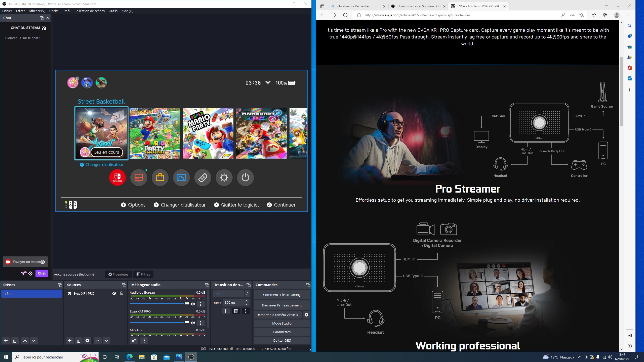Refresh the EVGA page in browser

point(345,15)
